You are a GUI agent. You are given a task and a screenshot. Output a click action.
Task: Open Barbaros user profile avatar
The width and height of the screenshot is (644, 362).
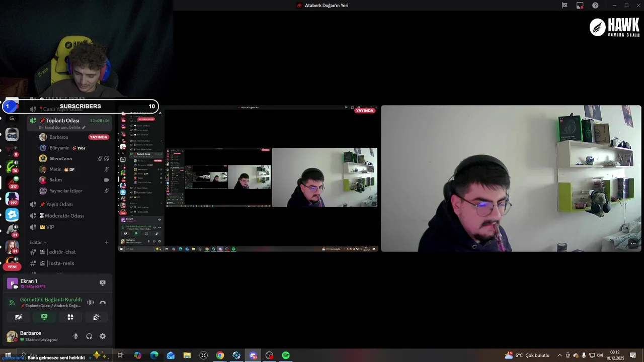point(12,336)
